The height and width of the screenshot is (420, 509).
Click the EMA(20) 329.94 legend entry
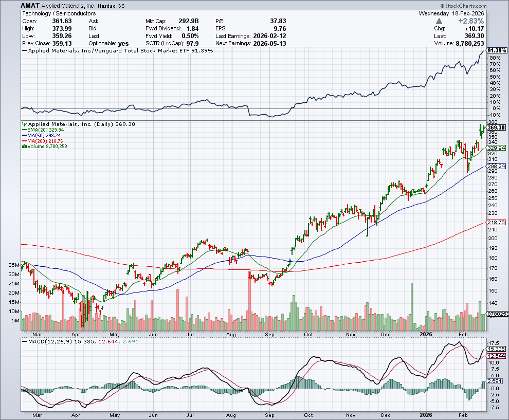click(x=43, y=130)
